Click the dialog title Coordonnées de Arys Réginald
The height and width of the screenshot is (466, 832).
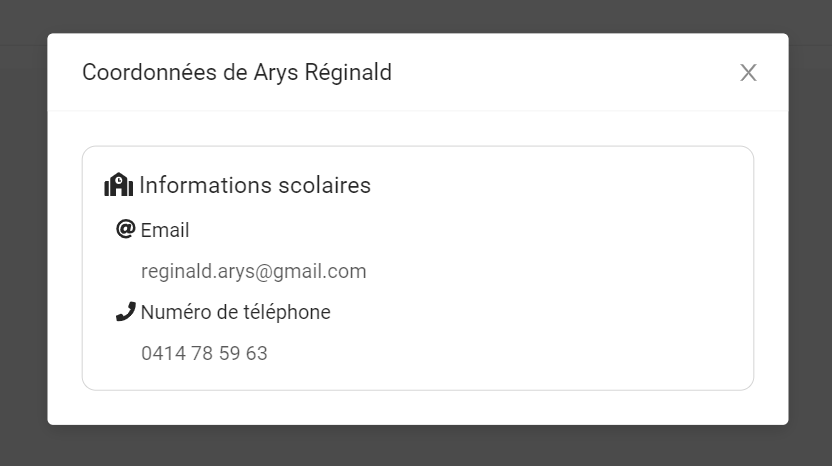pyautogui.click(x=237, y=73)
